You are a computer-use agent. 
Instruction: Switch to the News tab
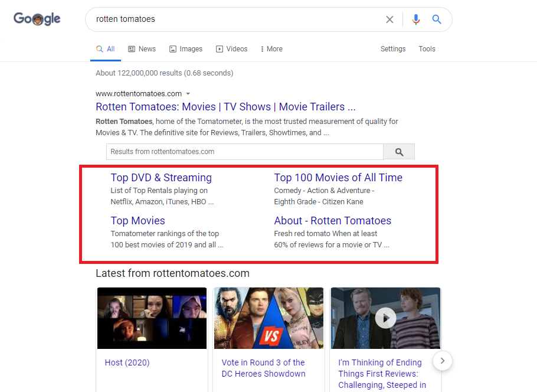[x=142, y=49]
